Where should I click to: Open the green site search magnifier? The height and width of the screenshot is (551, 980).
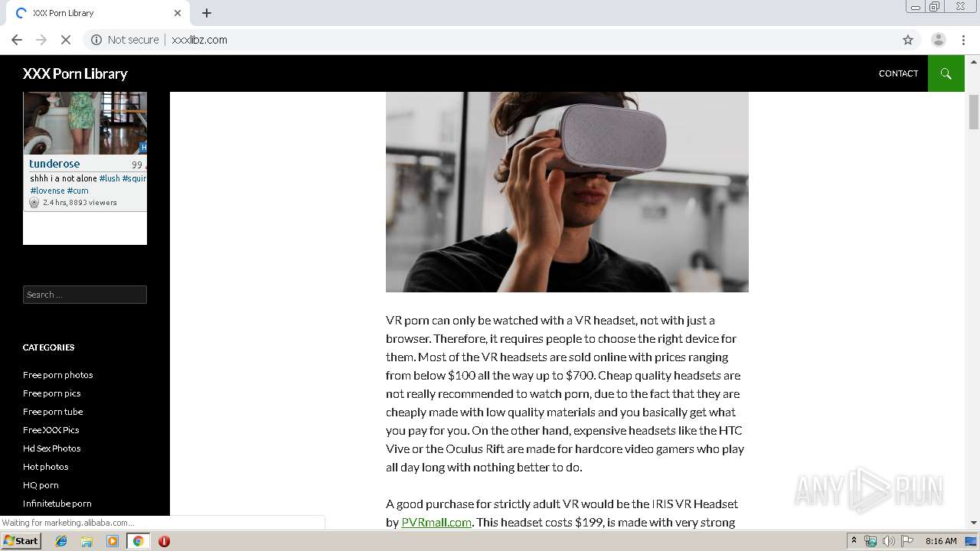tap(946, 73)
